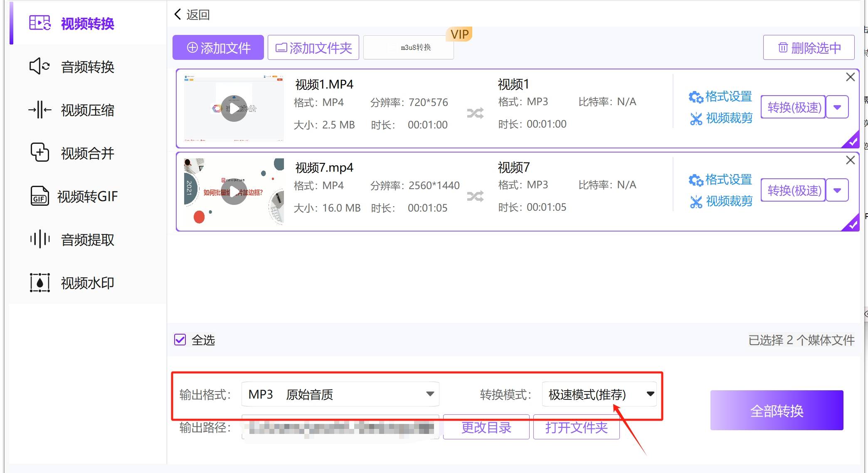868x473 pixels.
Task: Deselect 视频7.mp4 via its corner checkmark
Action: click(x=852, y=225)
